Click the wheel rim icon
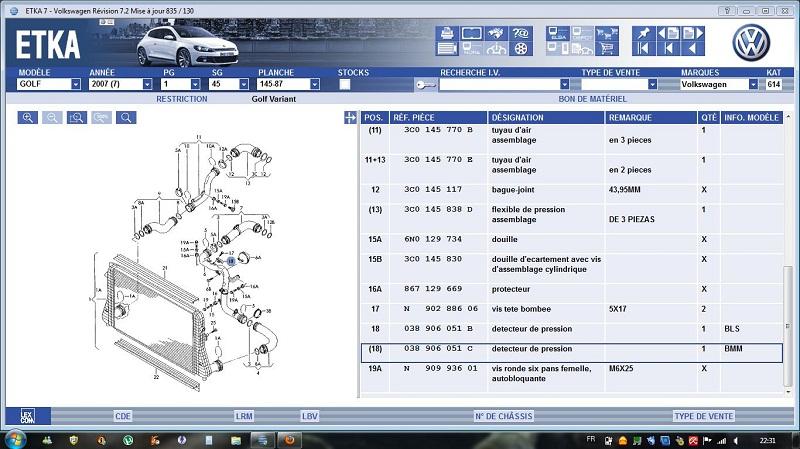This screenshot has height=449, width=800. [x=520, y=49]
